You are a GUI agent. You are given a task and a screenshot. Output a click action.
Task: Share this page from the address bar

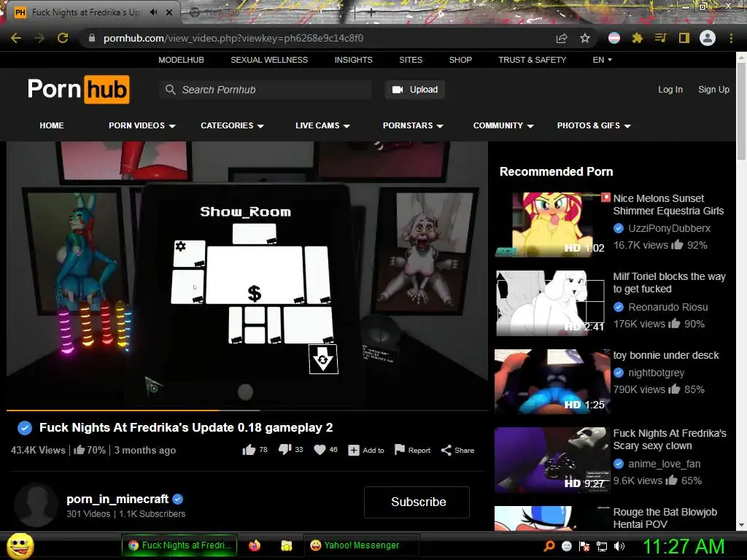tap(562, 38)
